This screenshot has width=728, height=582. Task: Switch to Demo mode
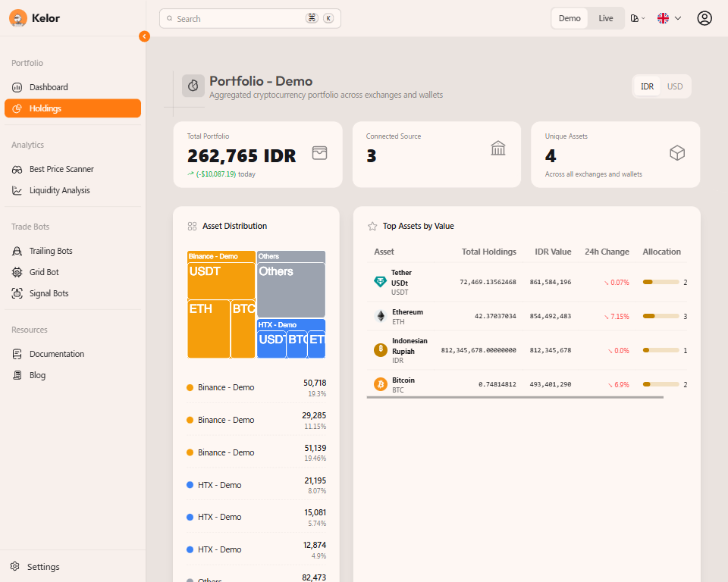point(570,18)
